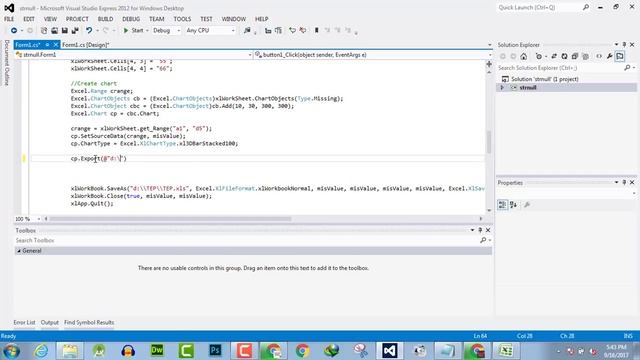The height and width of the screenshot is (360, 640).
Task: Open the WINDOW menu
Action: pyautogui.click(x=234, y=19)
